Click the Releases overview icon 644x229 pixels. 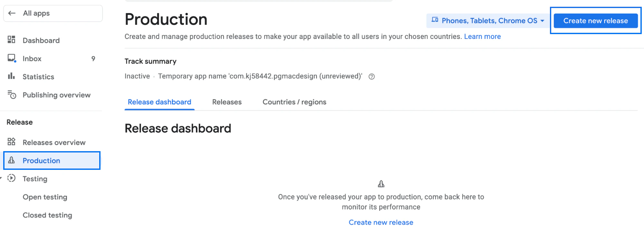pos(11,142)
